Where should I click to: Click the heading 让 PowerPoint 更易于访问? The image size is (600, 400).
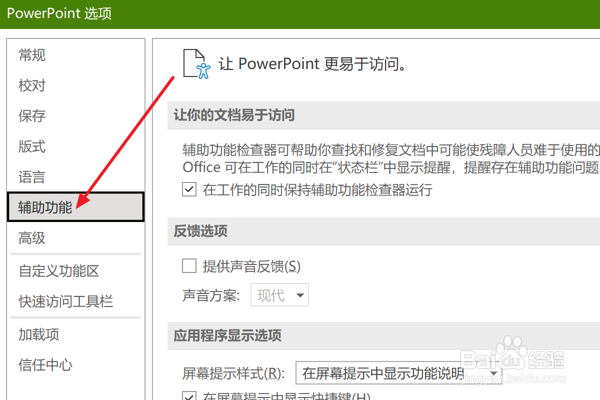pos(312,64)
